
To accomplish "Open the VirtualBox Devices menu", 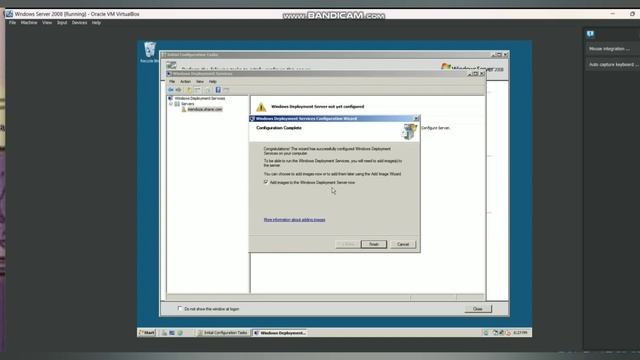I will (79, 23).
